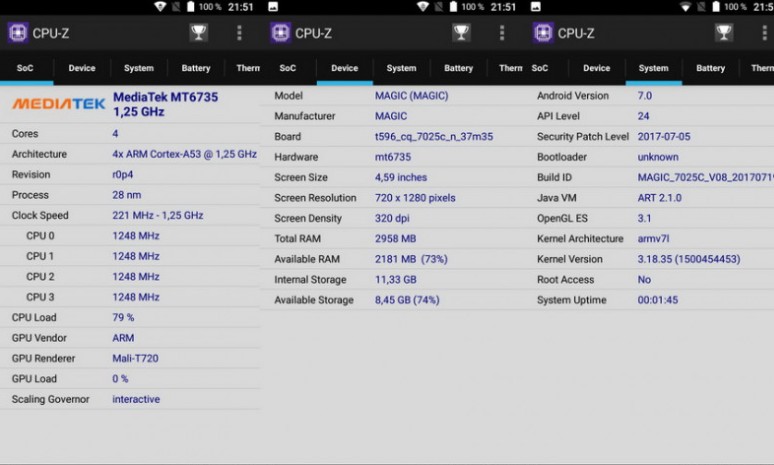This screenshot has width=774, height=465.
Task: Click the trophy icon in the SoC panel
Action: coord(199,33)
